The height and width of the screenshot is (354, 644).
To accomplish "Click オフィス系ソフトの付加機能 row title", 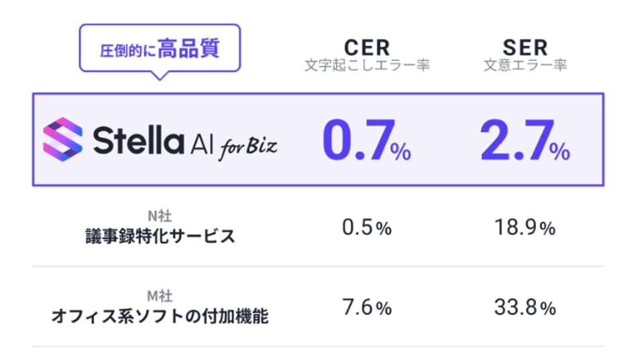I will [x=160, y=316].
